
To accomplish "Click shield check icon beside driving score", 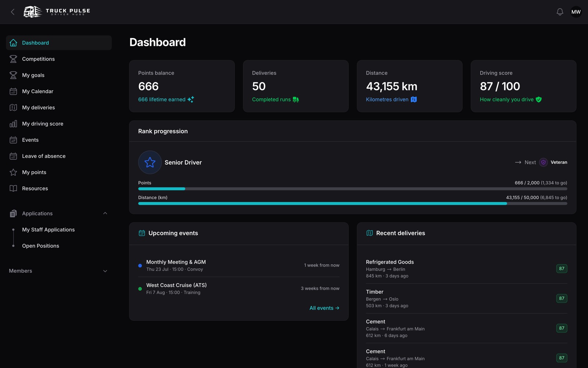I will pos(539,99).
